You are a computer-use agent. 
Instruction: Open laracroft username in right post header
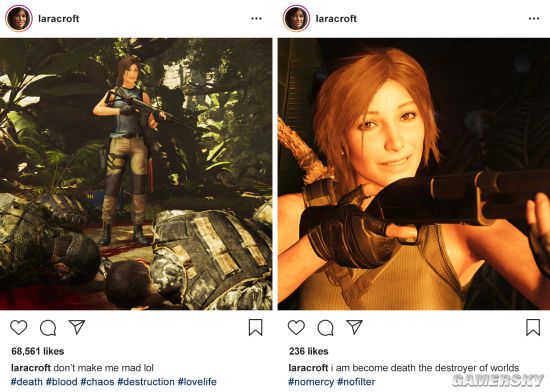coord(336,19)
